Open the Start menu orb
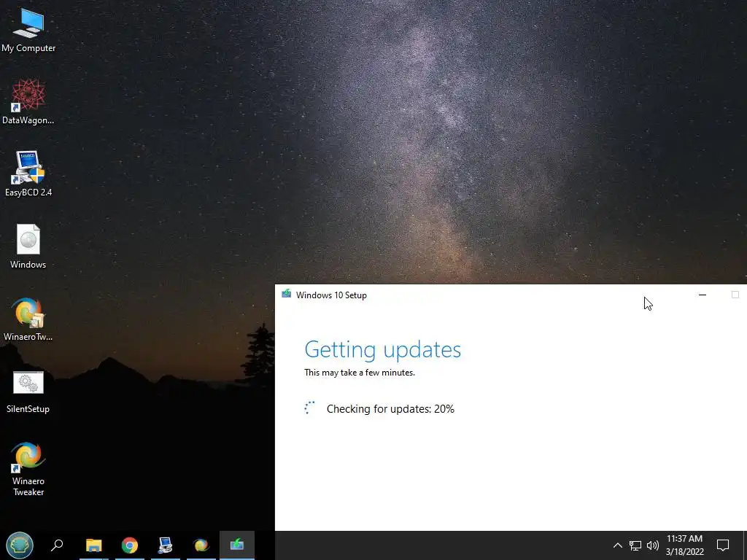The height and width of the screenshot is (560, 747). (x=20, y=545)
